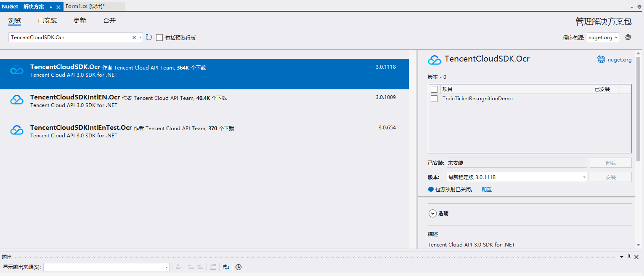Click the refresh icon beside the search box
Screen dimensions: 644x276
coord(149,38)
